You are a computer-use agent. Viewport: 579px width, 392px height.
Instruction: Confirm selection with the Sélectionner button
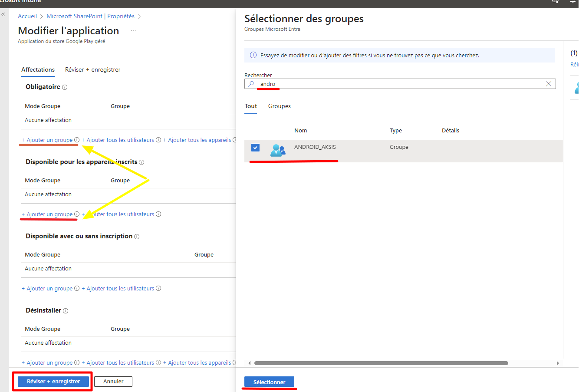269,382
